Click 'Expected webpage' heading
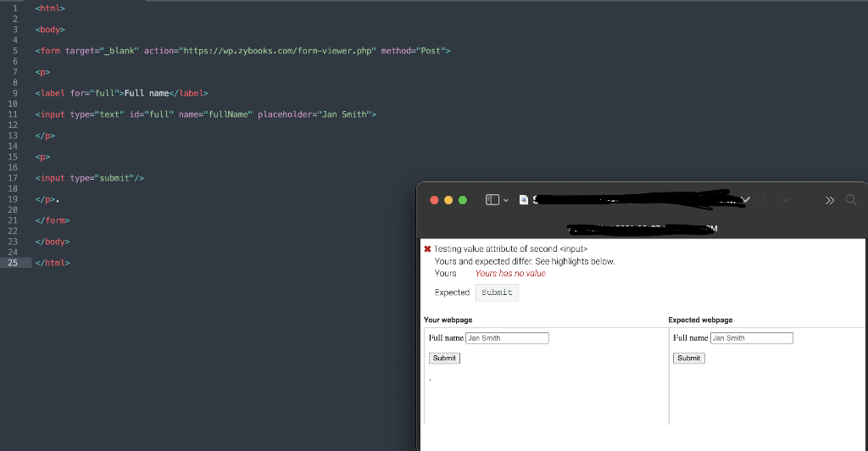868x451 pixels. click(700, 320)
